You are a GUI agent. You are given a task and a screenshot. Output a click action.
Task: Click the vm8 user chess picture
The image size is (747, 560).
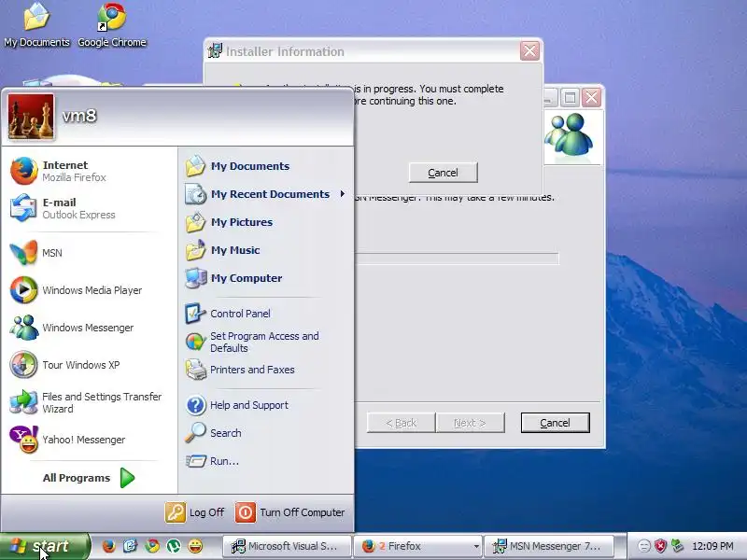coord(31,116)
